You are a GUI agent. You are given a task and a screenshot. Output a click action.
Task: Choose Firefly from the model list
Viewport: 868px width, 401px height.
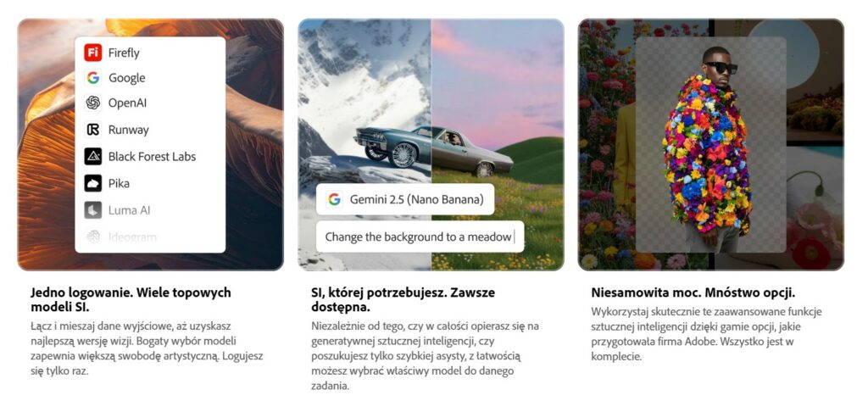150,53
